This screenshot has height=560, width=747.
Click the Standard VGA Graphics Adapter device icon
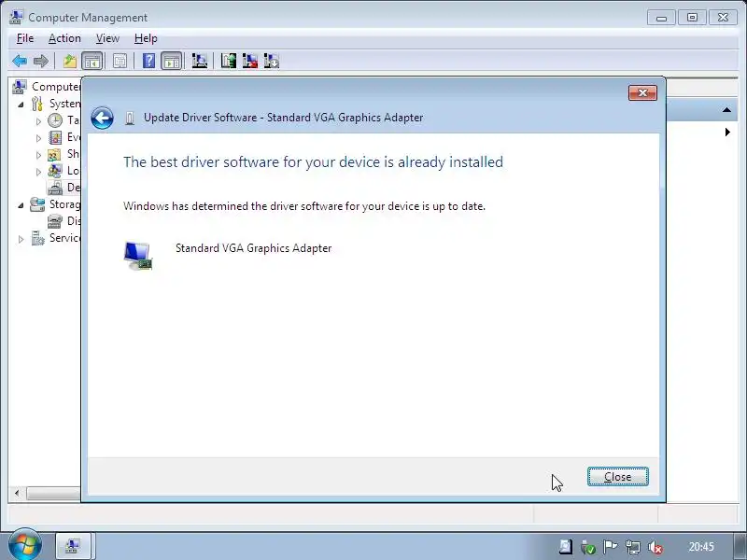click(138, 255)
